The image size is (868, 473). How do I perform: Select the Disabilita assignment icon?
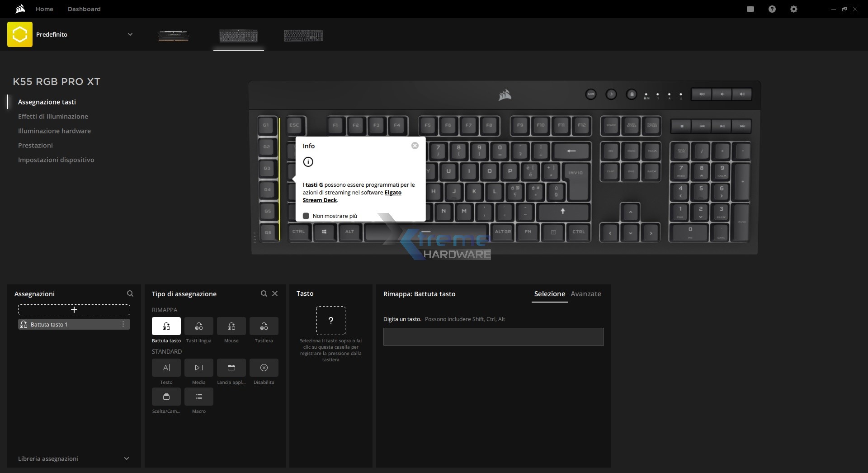click(x=264, y=368)
